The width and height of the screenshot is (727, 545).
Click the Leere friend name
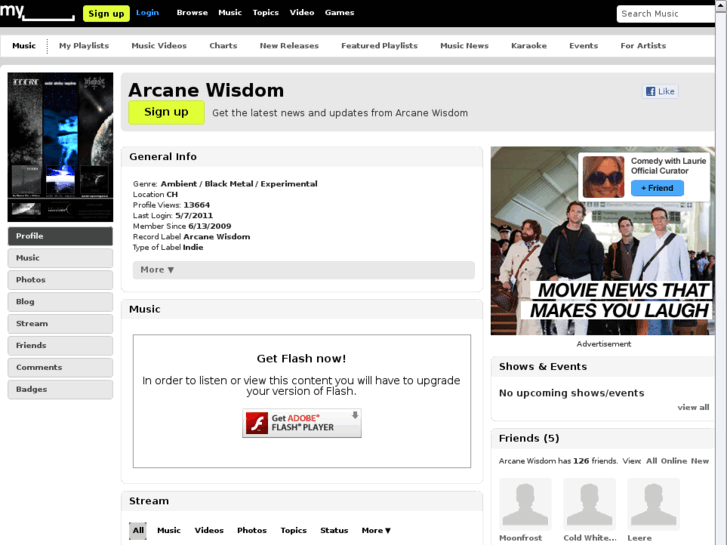pos(639,538)
